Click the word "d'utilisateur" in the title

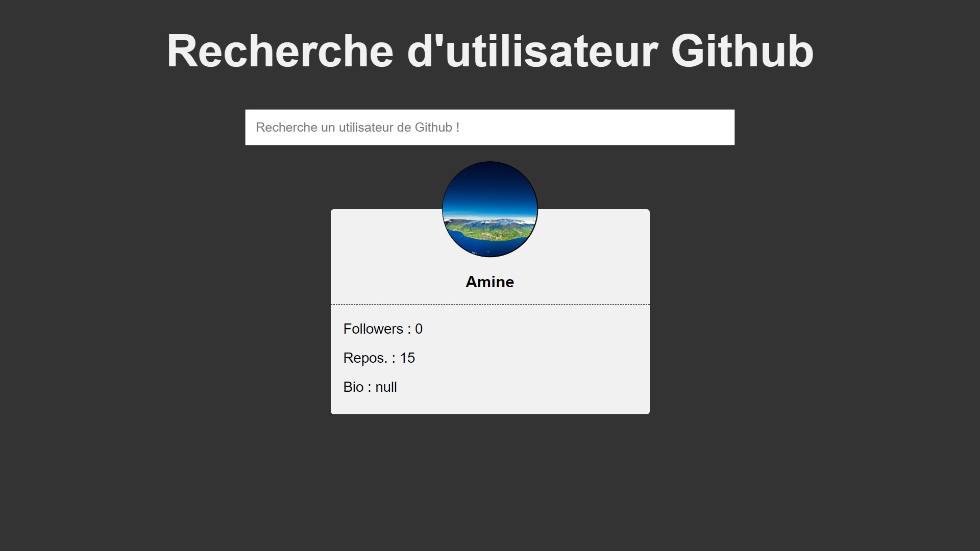[532, 51]
